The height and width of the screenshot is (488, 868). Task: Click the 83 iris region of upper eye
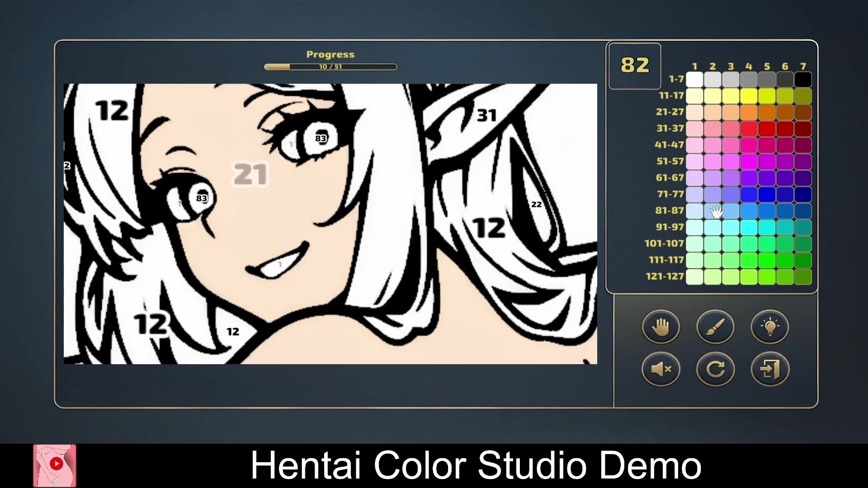click(321, 138)
